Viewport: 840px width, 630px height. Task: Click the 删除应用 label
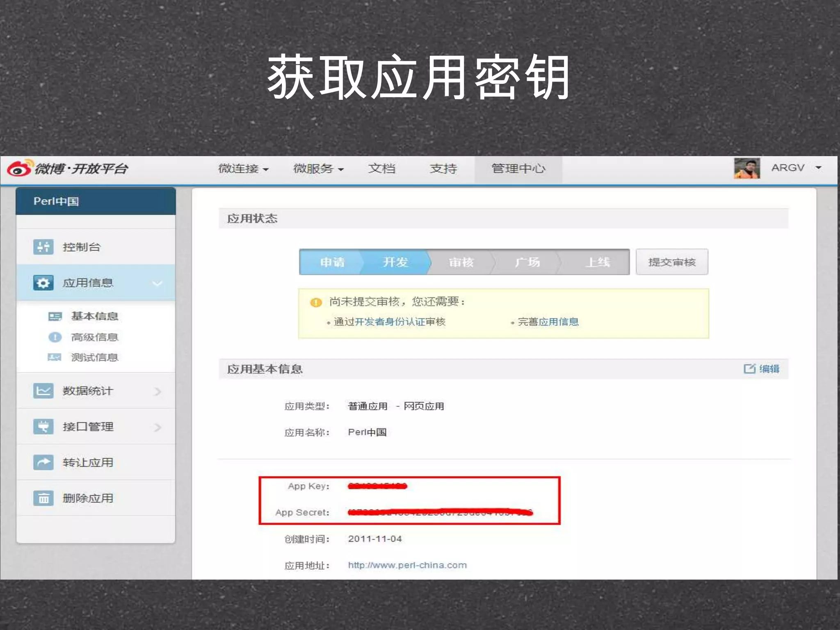click(x=88, y=498)
